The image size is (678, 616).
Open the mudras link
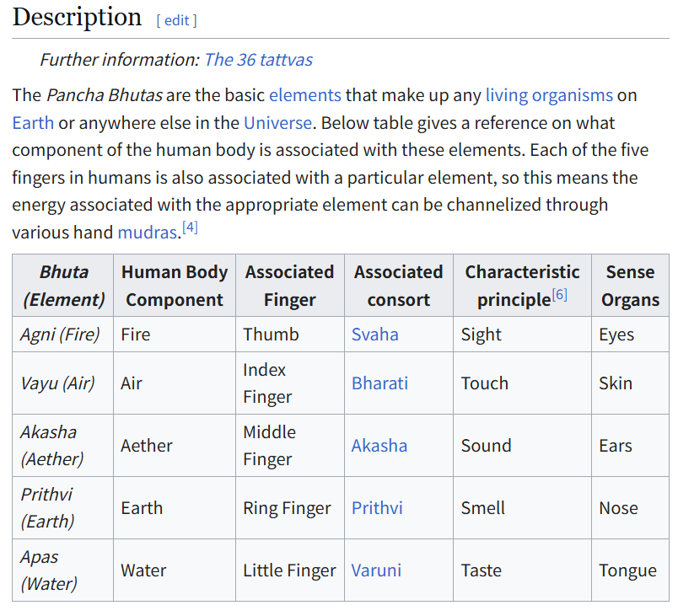pos(147,232)
